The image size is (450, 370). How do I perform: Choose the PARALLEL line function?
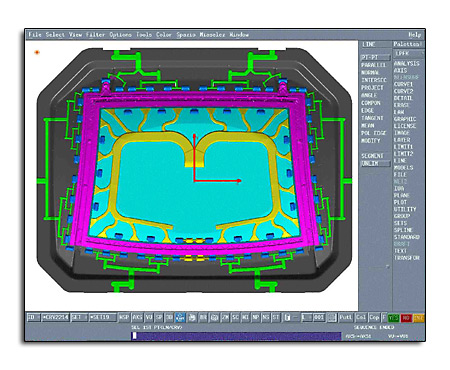[x=373, y=65]
